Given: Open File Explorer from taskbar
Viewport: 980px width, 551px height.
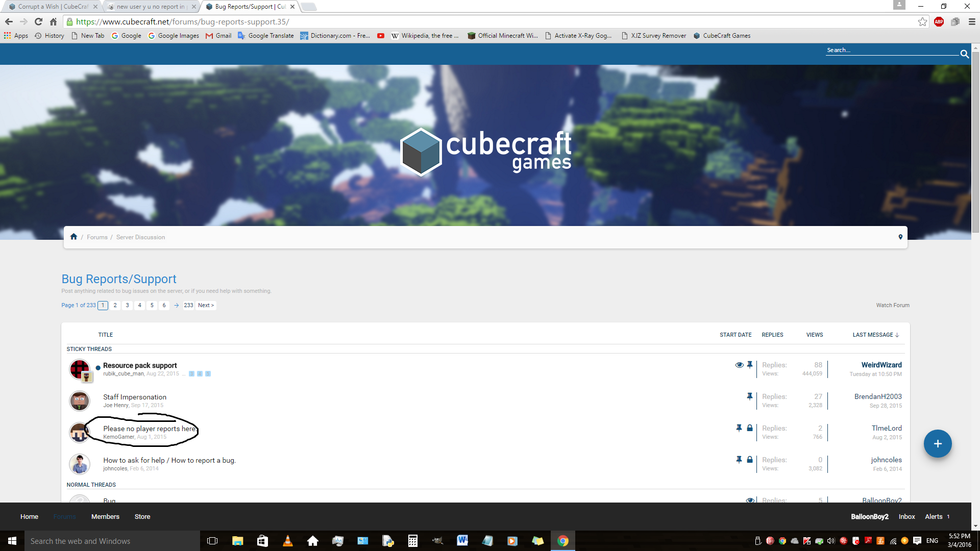Looking at the screenshot, I should (x=238, y=541).
